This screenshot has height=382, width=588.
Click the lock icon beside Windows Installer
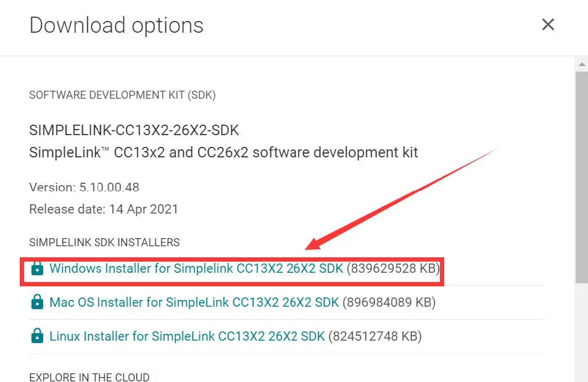tap(38, 268)
